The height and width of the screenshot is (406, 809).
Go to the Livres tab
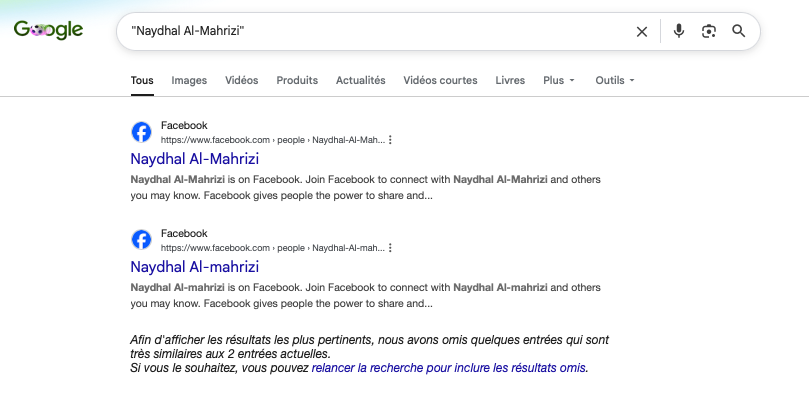click(510, 80)
